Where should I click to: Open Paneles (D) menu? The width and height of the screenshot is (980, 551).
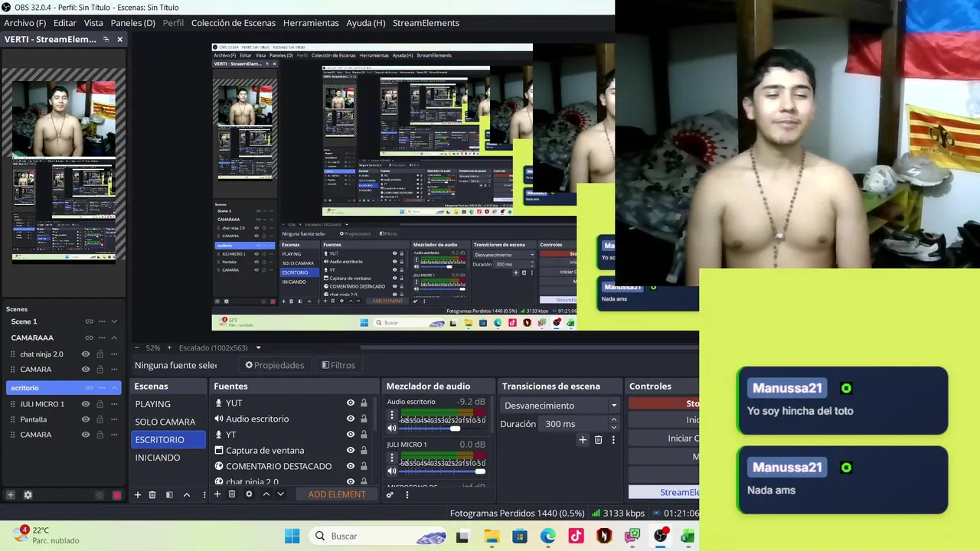pyautogui.click(x=132, y=23)
